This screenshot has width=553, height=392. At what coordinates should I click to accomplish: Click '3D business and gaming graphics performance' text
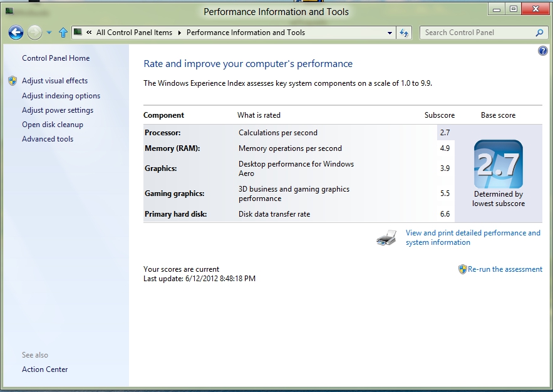pyautogui.click(x=294, y=194)
